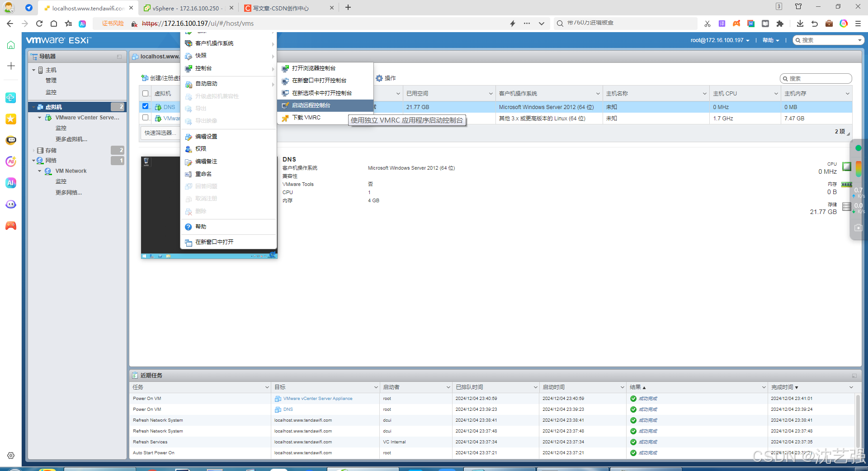Uncheck the DNS virtual machine checkbox

point(145,106)
